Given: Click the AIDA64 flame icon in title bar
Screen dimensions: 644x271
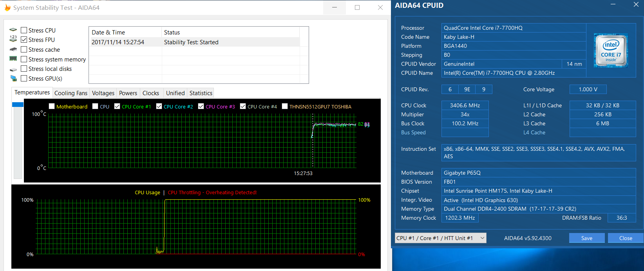Looking at the screenshot, I should (7, 7).
